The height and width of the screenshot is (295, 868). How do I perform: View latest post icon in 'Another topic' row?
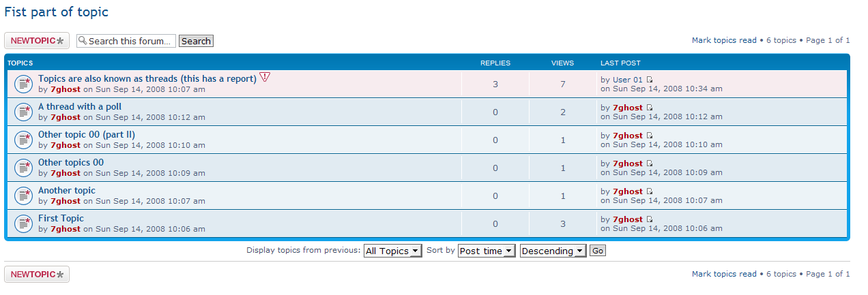(x=650, y=191)
